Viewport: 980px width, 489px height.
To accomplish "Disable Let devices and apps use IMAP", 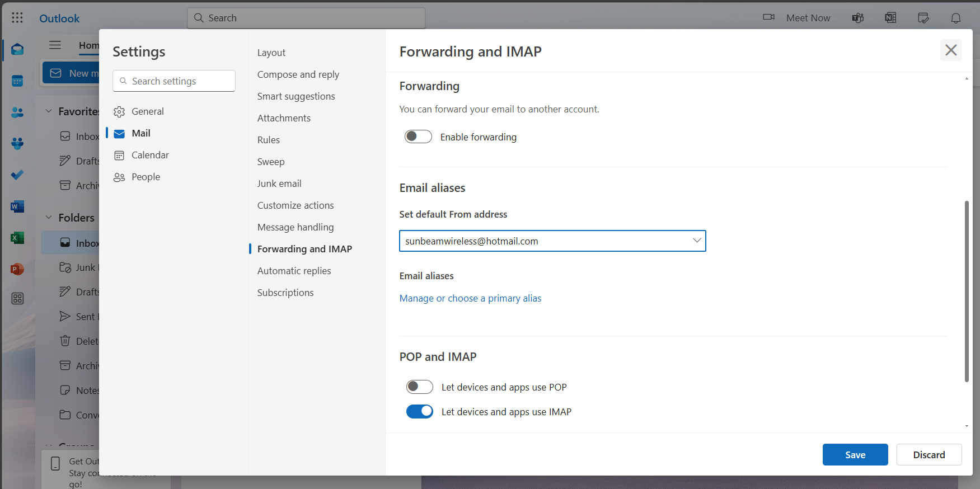I will (x=420, y=411).
